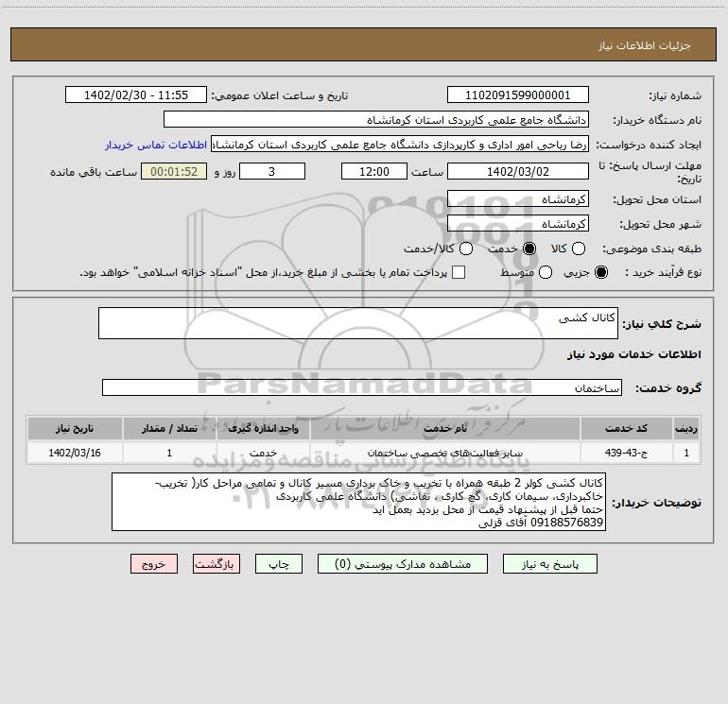This screenshot has width=728, height=704.
Task: Click service code ج-43-439 cell
Action: click(626, 453)
